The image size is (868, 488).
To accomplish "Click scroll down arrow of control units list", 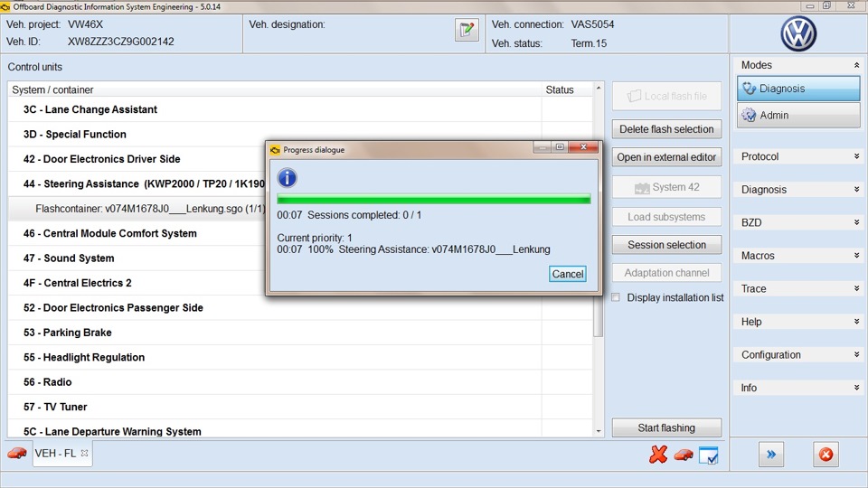I will pos(598,431).
